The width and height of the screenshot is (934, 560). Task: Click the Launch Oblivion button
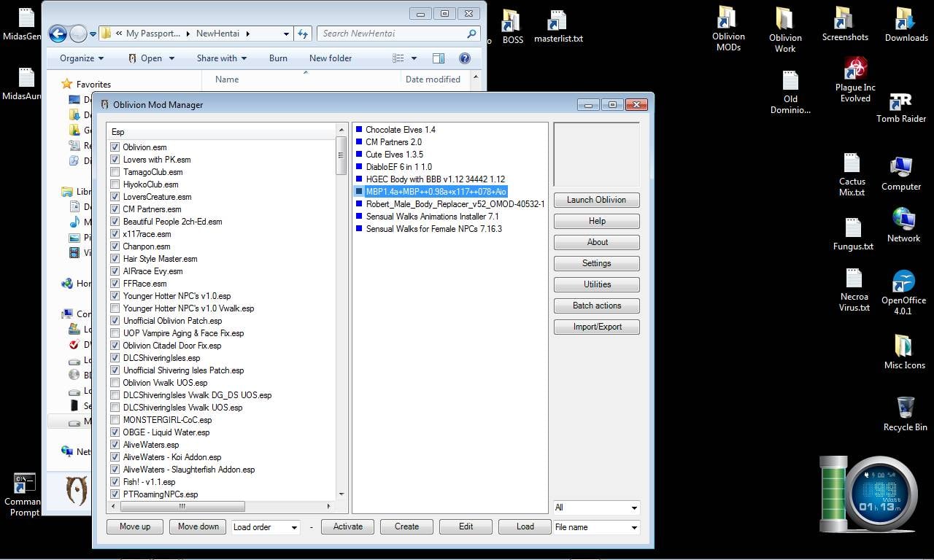coord(596,200)
